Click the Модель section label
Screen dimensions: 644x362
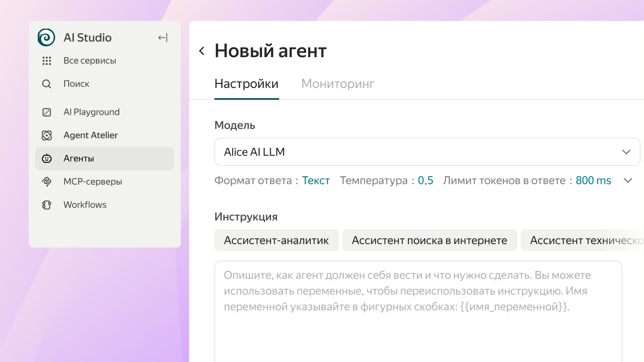click(235, 125)
